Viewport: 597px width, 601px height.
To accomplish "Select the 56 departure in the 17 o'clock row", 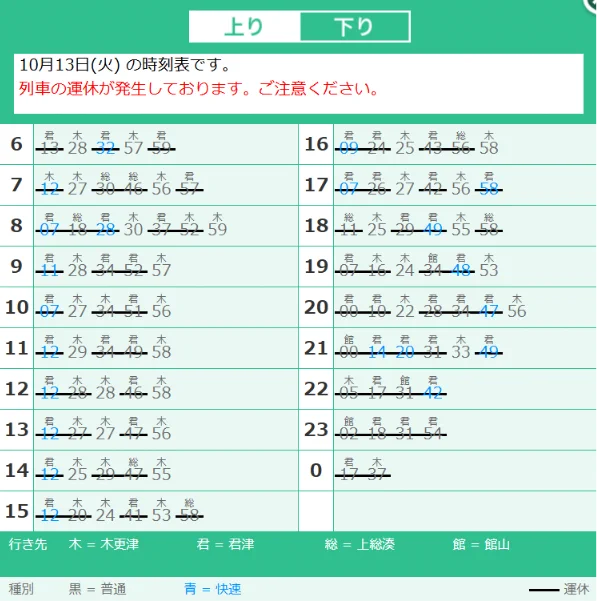I will pos(461,189).
